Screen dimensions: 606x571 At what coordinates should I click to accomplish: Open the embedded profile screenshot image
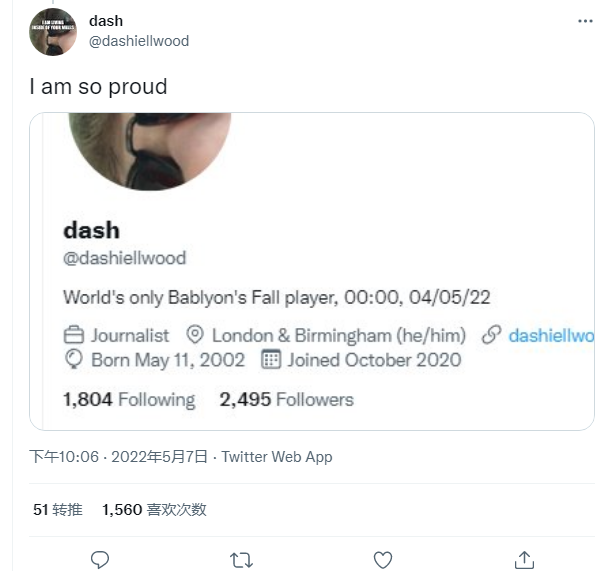[312, 271]
